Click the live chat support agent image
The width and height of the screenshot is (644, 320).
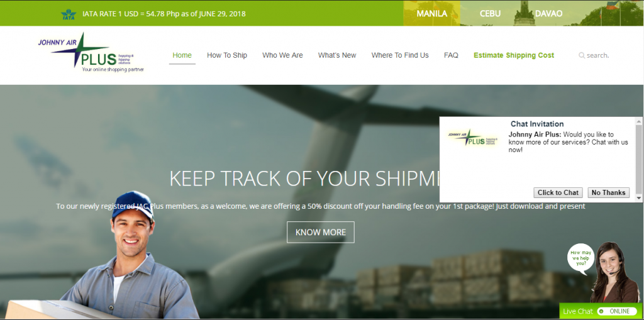(613, 272)
